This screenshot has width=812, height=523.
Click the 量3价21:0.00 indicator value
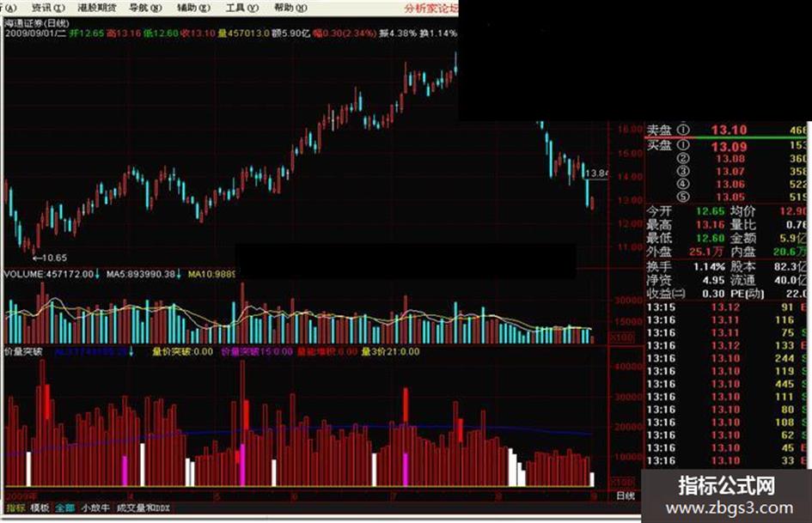click(390, 351)
